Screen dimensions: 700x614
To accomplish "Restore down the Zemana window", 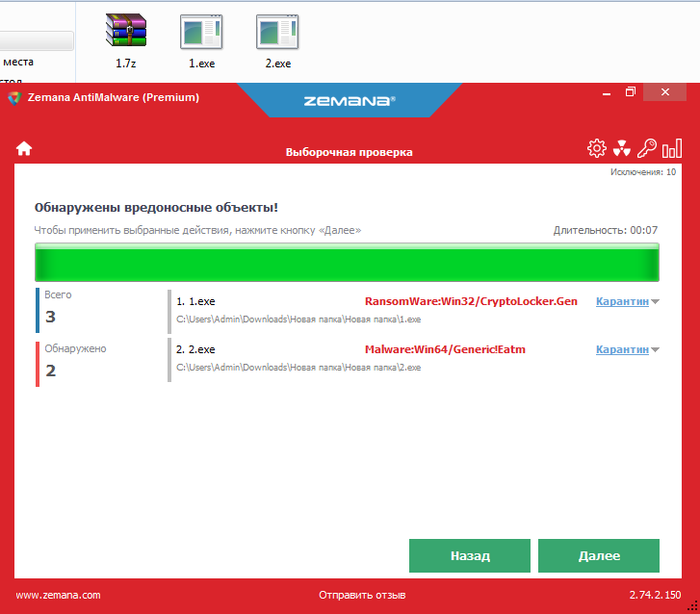I will tap(631, 92).
